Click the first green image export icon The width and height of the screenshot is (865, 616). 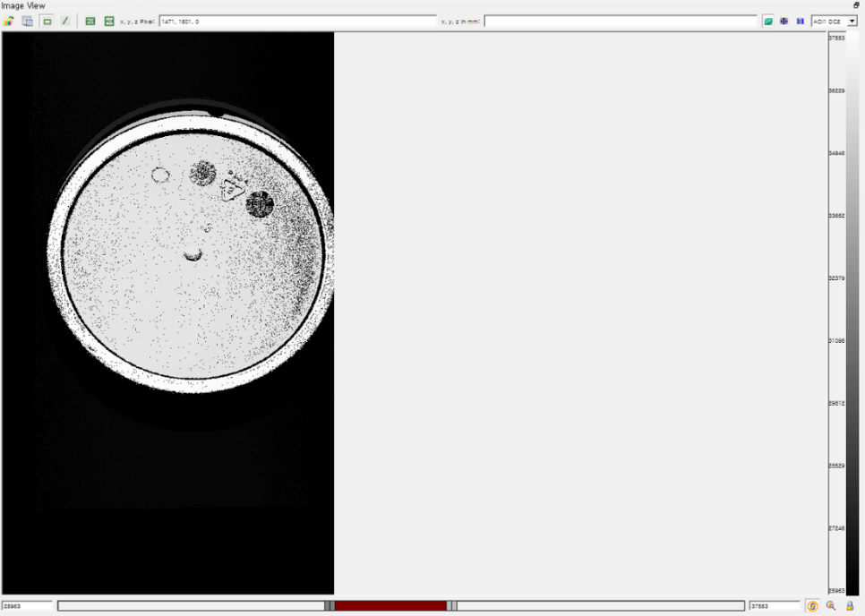[90, 21]
